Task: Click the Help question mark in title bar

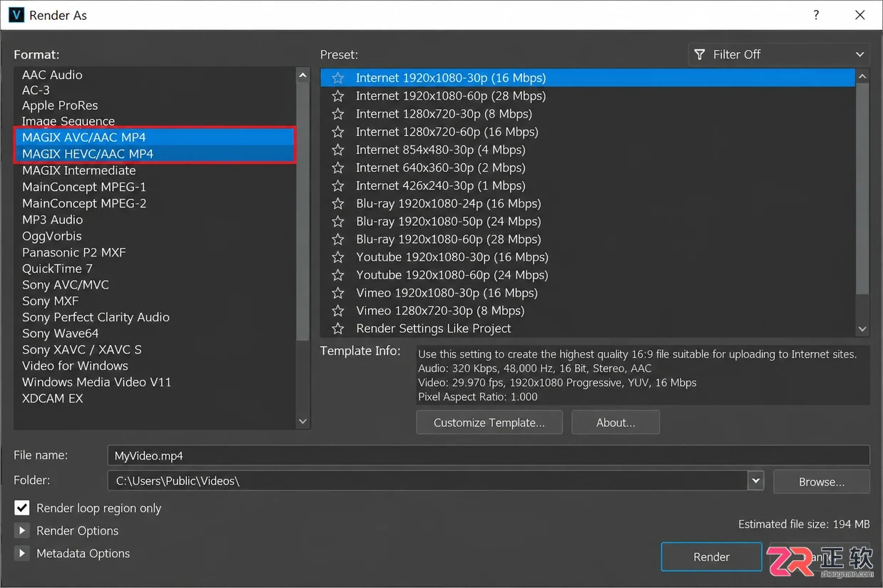Action: [x=816, y=15]
